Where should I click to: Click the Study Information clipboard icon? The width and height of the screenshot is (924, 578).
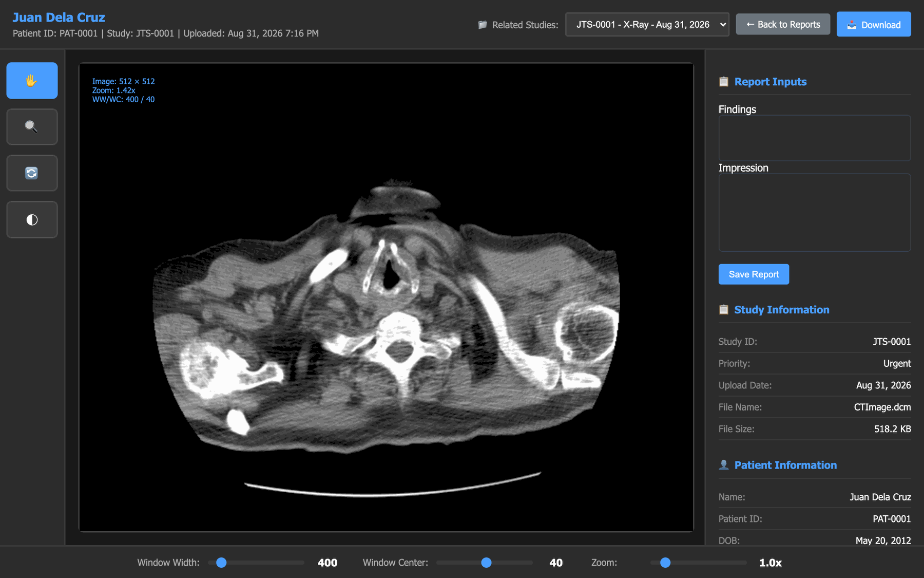coord(724,309)
